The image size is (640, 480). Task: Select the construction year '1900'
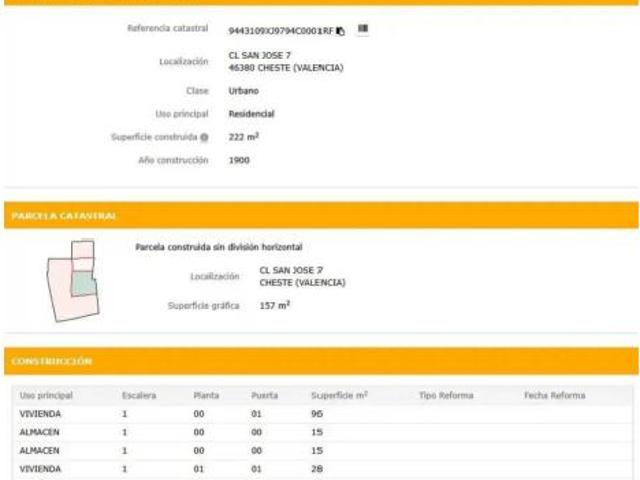[239, 160]
